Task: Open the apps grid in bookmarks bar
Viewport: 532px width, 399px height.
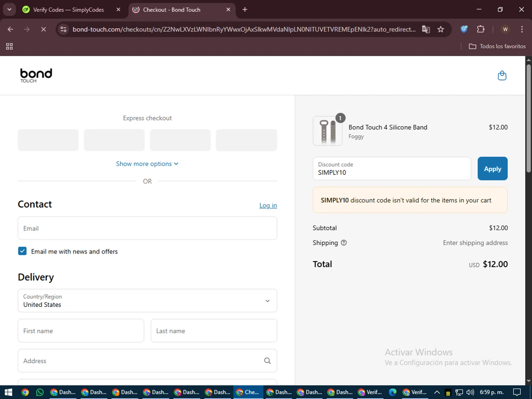Action: coord(10,46)
